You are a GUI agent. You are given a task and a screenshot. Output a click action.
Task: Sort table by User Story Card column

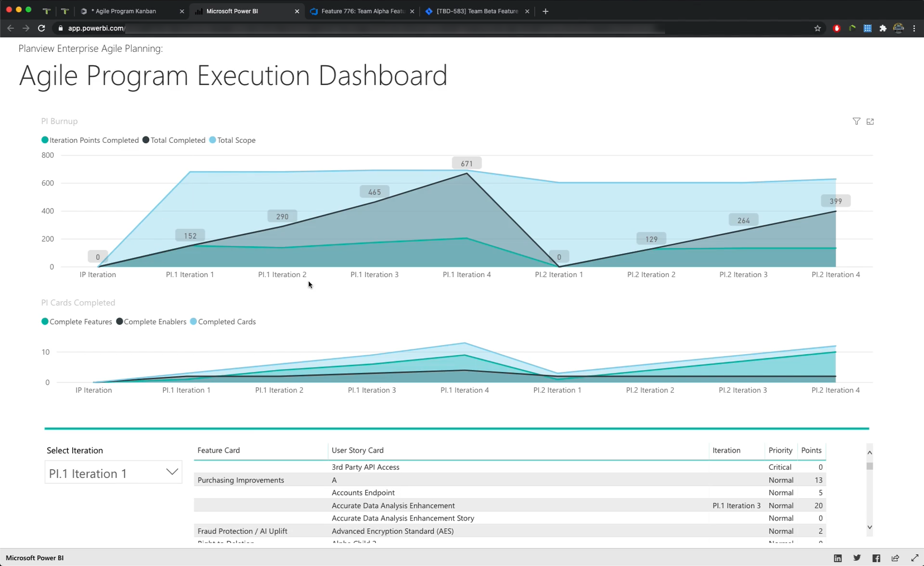[x=357, y=450]
